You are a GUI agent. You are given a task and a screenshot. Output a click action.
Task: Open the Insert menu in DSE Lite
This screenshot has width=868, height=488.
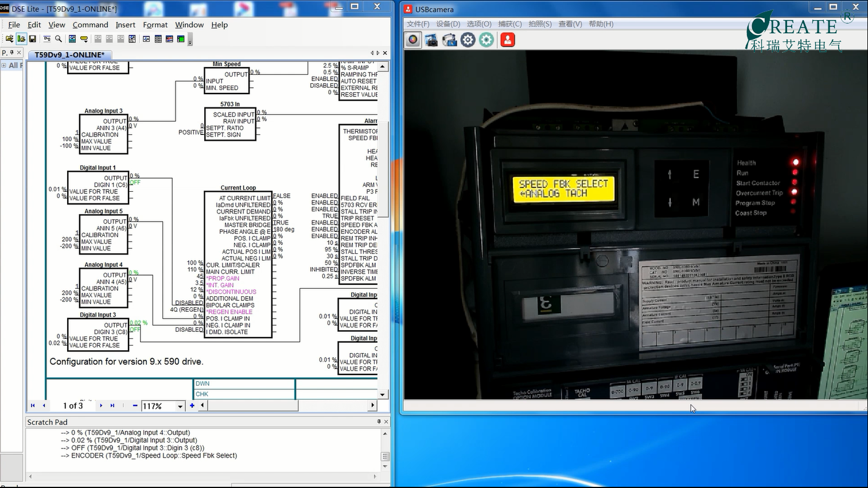click(x=125, y=25)
